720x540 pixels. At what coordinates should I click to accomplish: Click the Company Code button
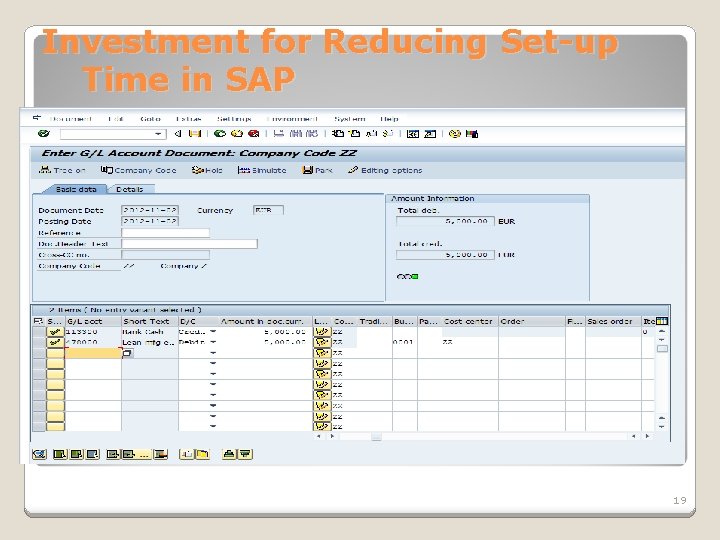(138, 170)
